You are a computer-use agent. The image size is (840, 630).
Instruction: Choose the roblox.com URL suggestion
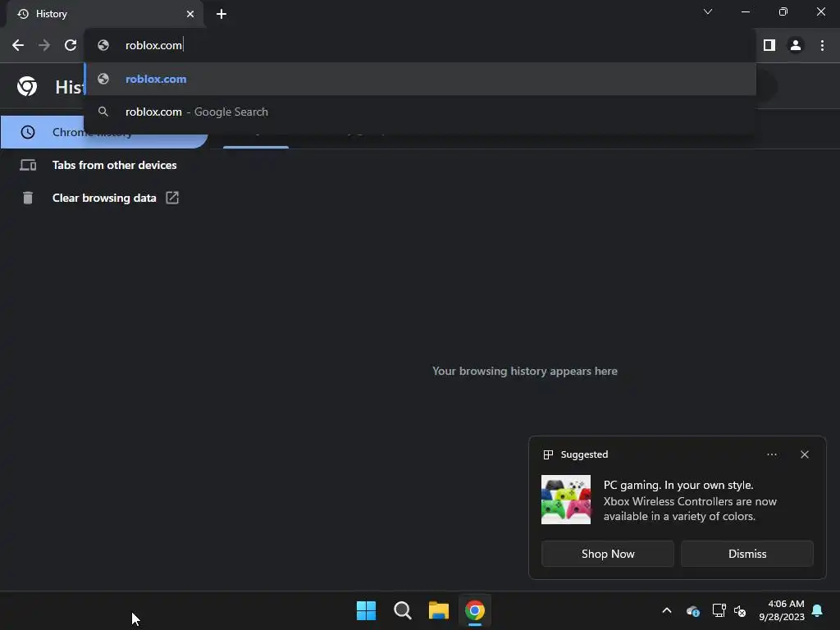(x=421, y=80)
